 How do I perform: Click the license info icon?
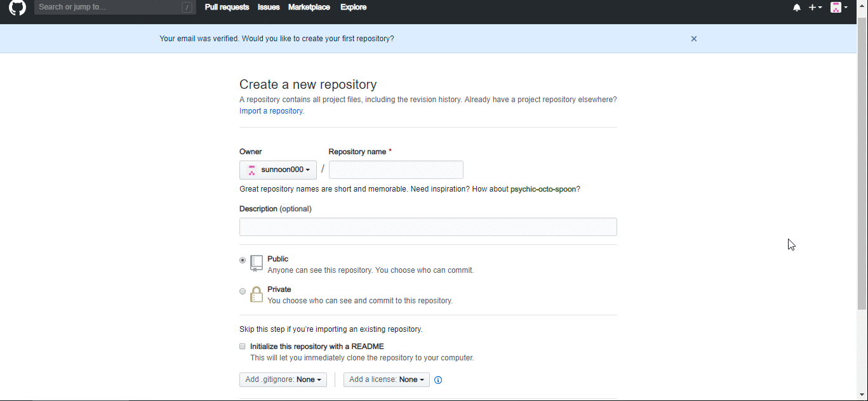click(438, 380)
